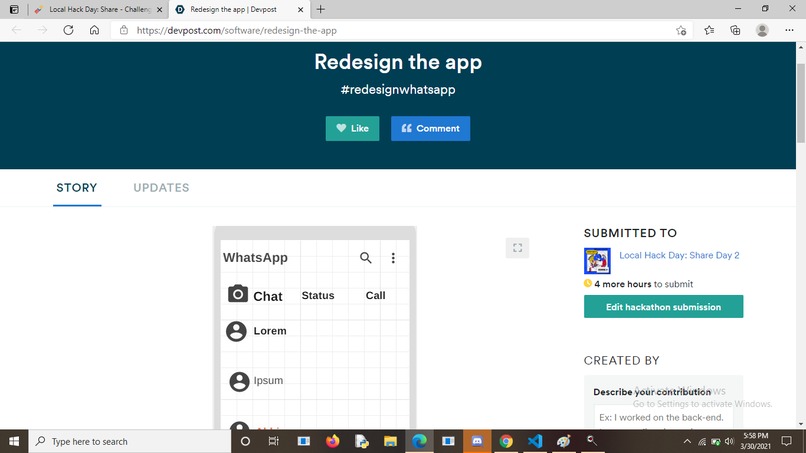
Task: Click the Chat label in mockup
Action: click(x=267, y=297)
